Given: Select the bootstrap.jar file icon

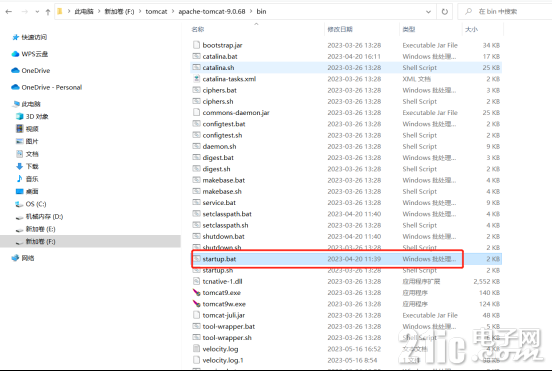Looking at the screenshot, I should pyautogui.click(x=196, y=45).
